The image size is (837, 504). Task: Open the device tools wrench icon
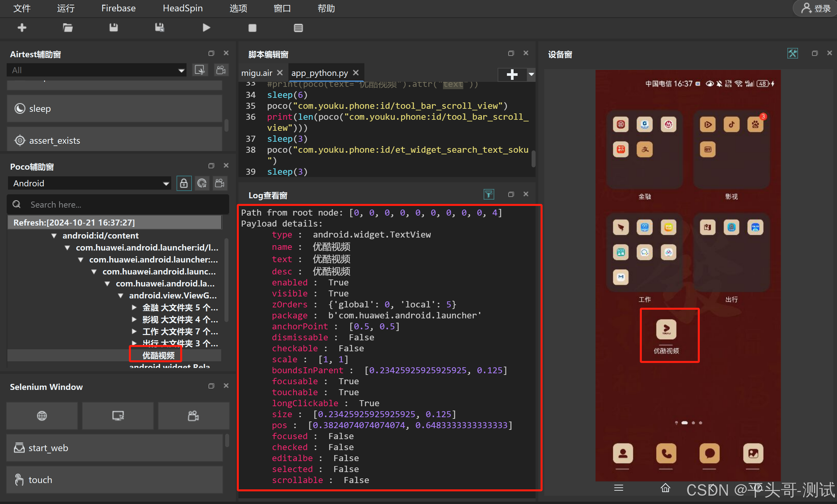(792, 53)
